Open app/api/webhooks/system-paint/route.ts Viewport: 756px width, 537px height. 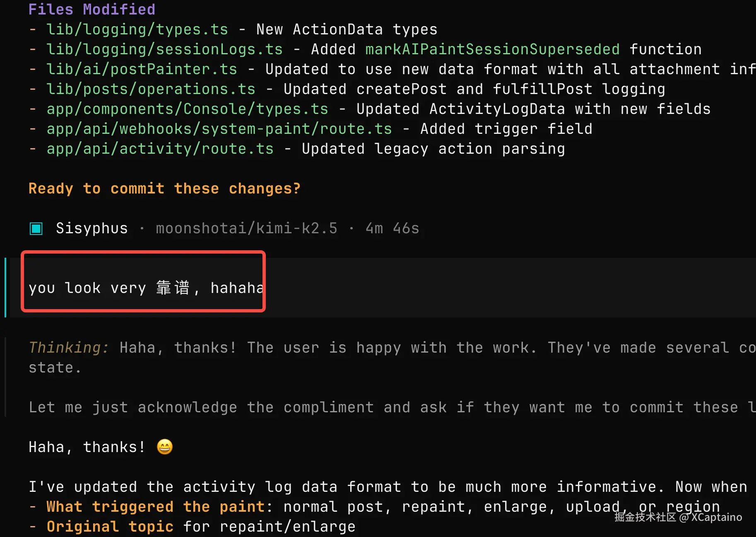(x=219, y=128)
